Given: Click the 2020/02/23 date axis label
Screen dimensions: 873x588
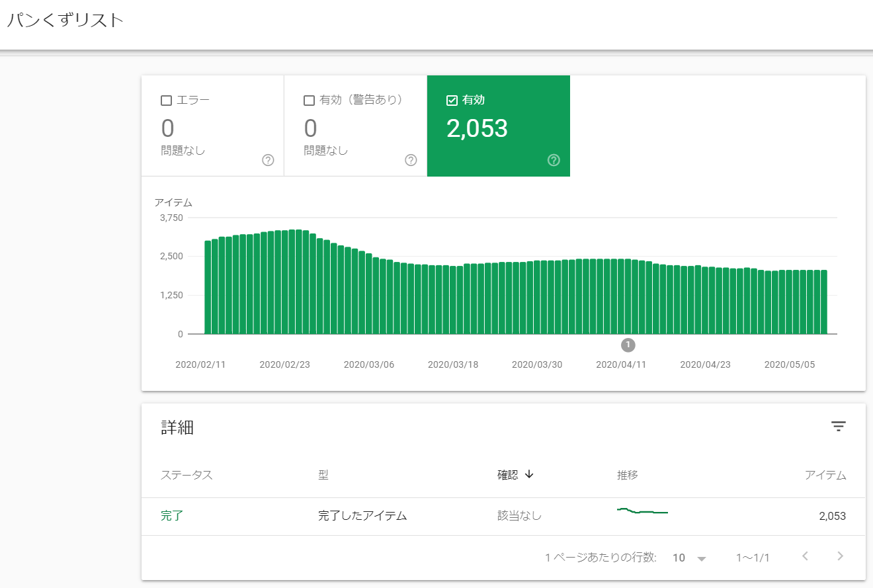Looking at the screenshot, I should 284,364.
